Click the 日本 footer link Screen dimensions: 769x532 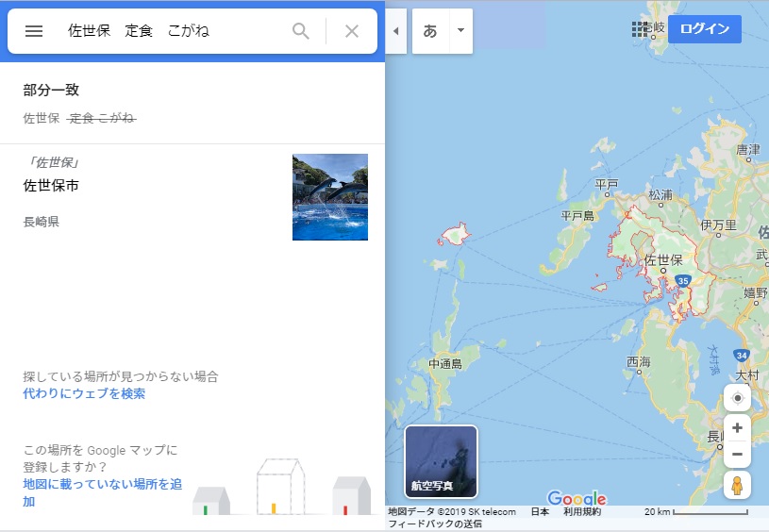(540, 511)
